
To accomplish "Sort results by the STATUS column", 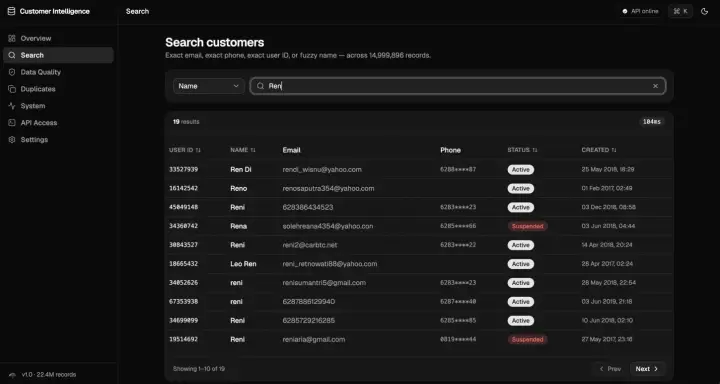I will tap(522, 150).
